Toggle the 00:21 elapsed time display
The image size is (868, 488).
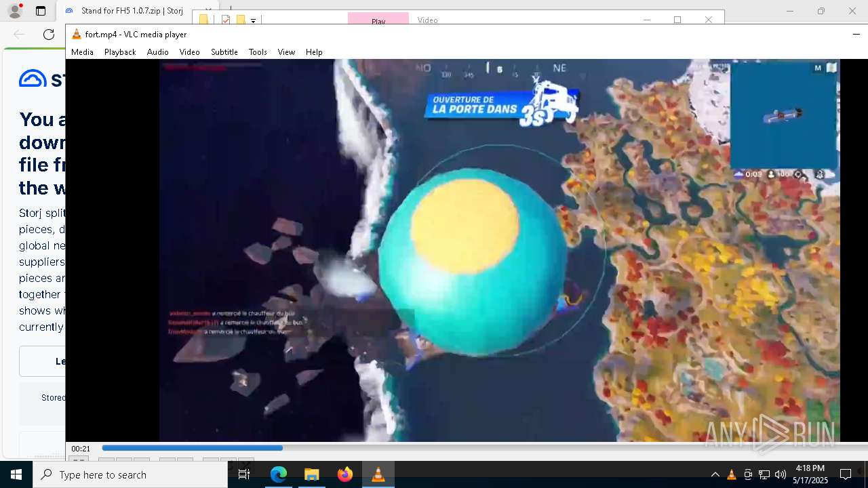tap(81, 449)
